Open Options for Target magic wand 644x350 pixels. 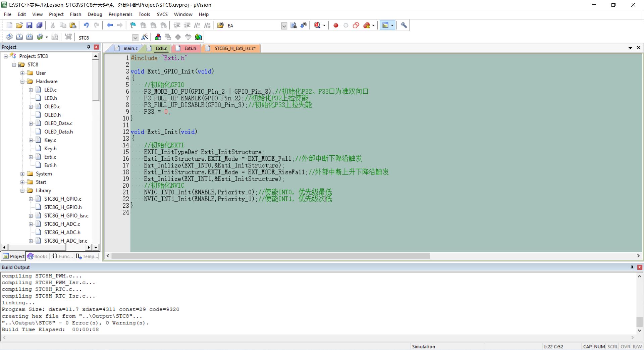[145, 37]
